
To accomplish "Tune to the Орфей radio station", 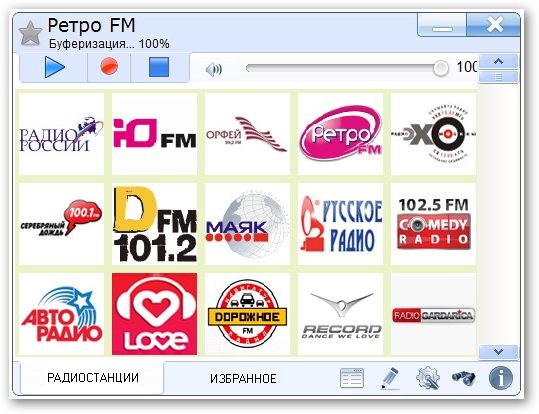I will [248, 134].
